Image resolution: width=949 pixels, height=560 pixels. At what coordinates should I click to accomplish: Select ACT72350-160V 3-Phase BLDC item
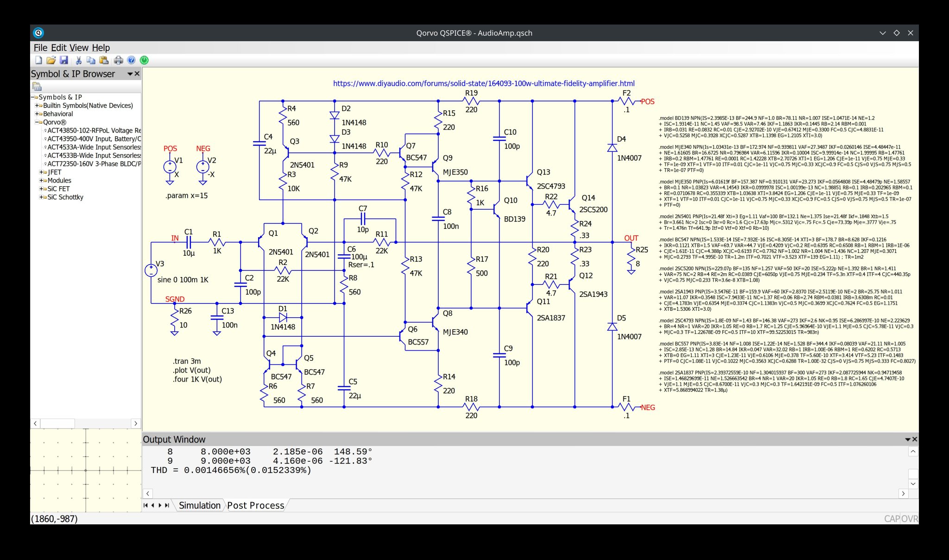click(94, 164)
